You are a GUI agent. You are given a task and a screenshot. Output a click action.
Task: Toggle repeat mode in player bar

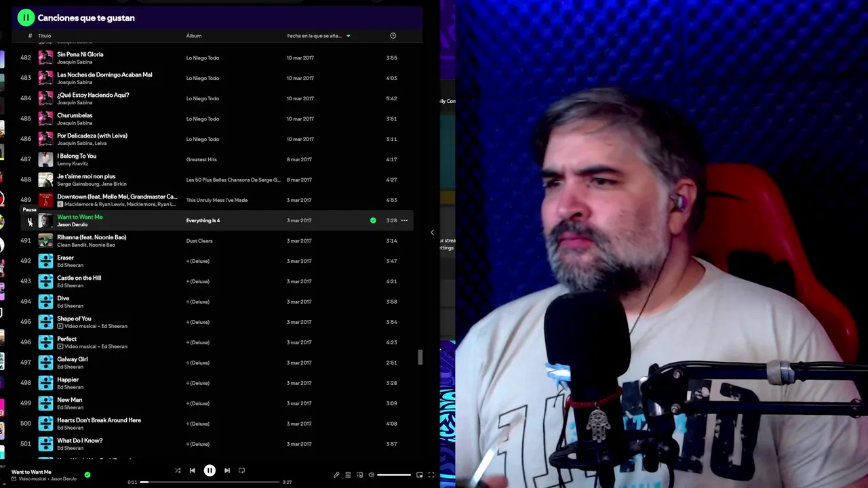point(242,470)
